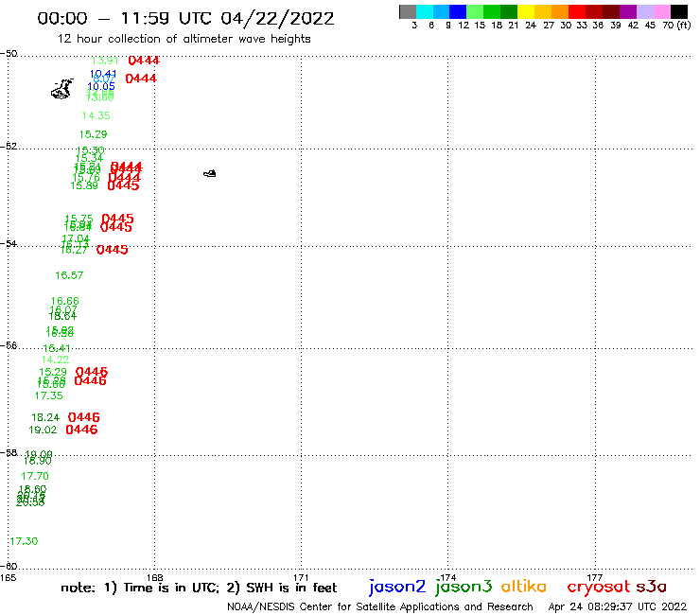Viewport: 700px width, 615px height.
Task: Click the 'Apr 24 08:29:37 UTC 2022' timestamp
Action: [618, 606]
